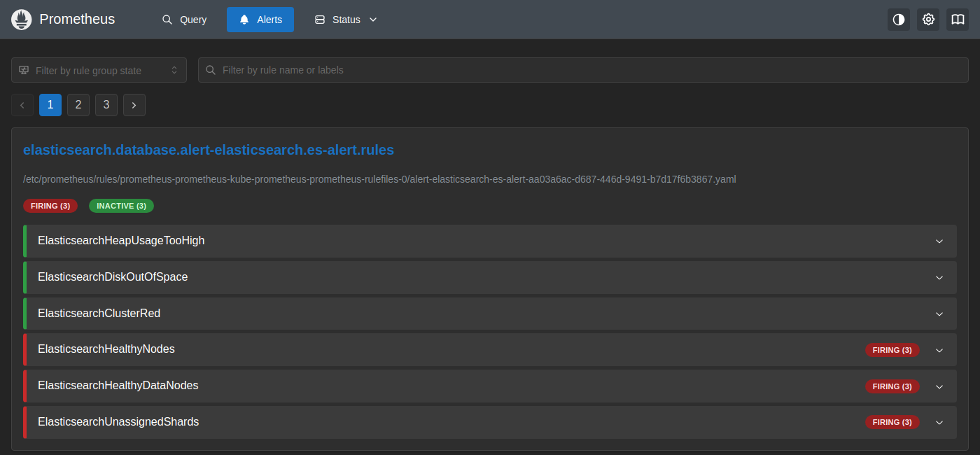Go to the next page arrow
Screen dimensions: 980x455
coord(134,105)
